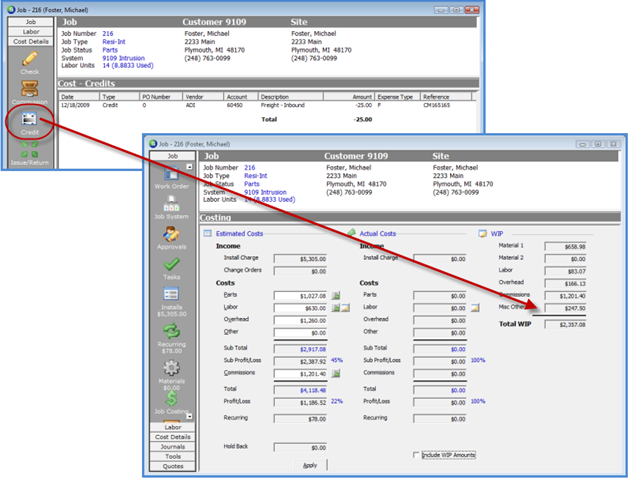Click the Actual Costs header icon
Viewport: 628px width, 478px height.
click(x=351, y=233)
